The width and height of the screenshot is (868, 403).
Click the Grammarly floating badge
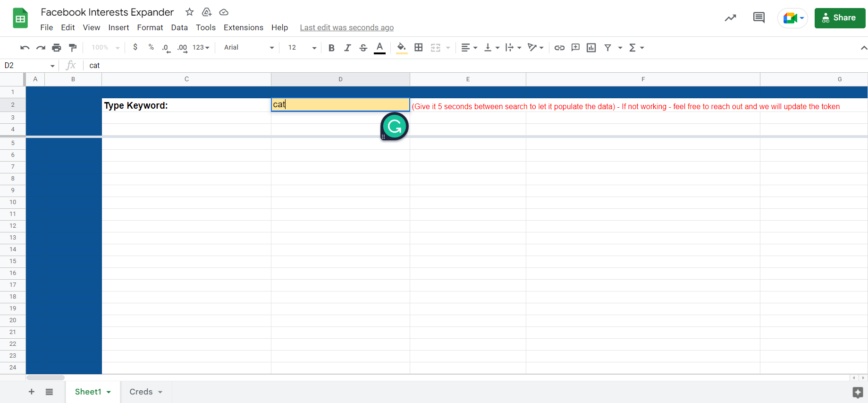[x=394, y=126]
